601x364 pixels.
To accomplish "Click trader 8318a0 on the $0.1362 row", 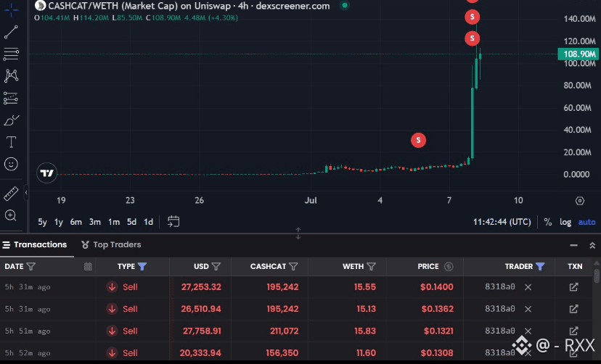I will pyautogui.click(x=500, y=308).
